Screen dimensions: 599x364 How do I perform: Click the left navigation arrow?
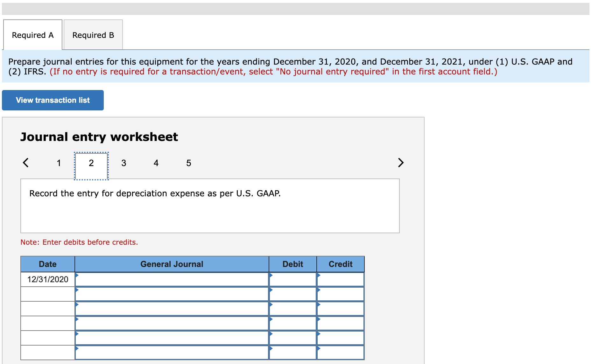point(25,163)
